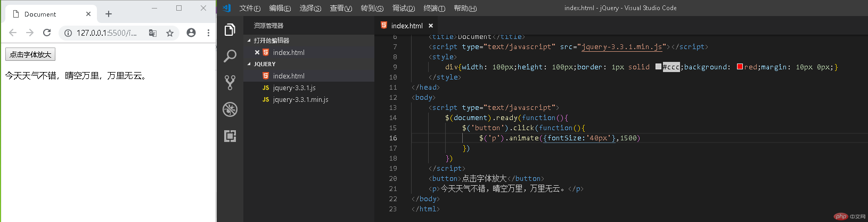Reload the page in Chrome
868x222 pixels.
click(47, 33)
